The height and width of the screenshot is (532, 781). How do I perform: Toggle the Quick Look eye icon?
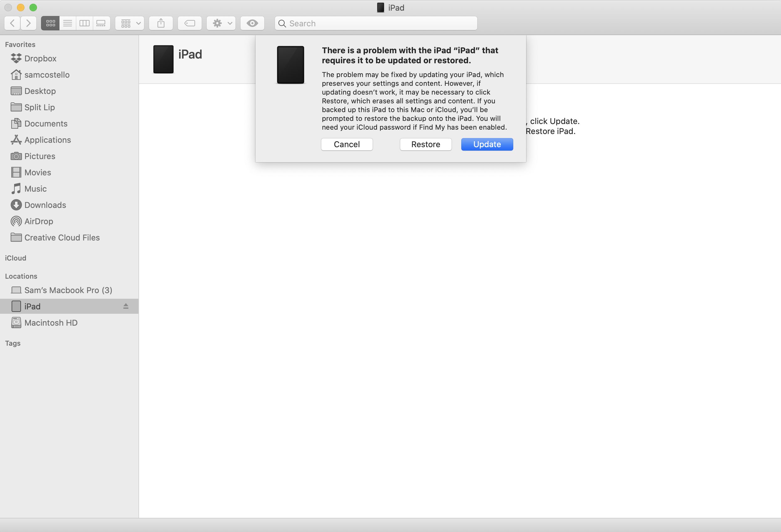coord(252,23)
